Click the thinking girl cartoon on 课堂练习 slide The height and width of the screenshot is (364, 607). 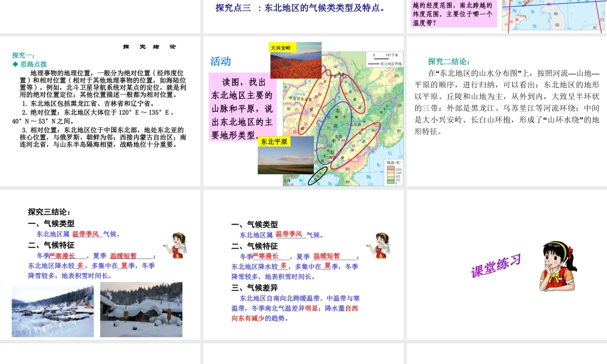pyautogui.click(x=558, y=266)
